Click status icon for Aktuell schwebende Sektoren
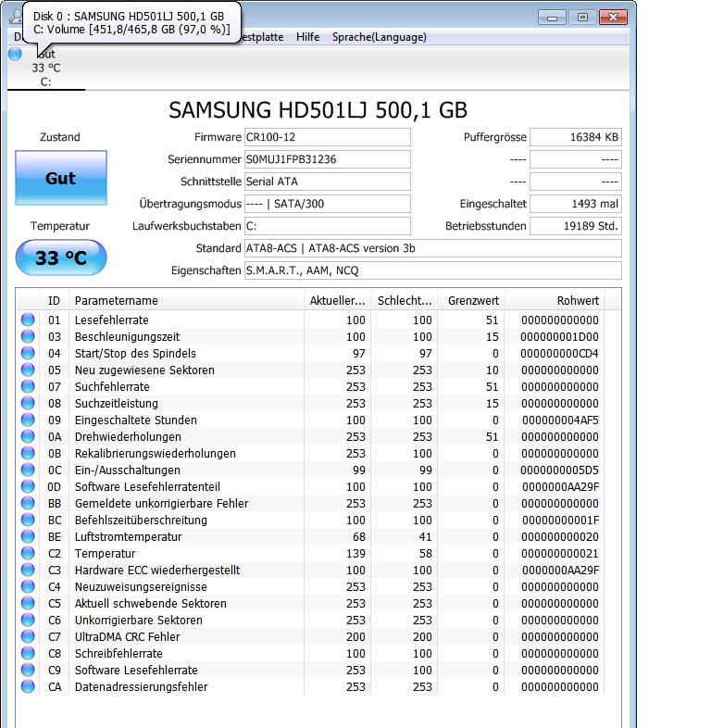 click(x=28, y=604)
